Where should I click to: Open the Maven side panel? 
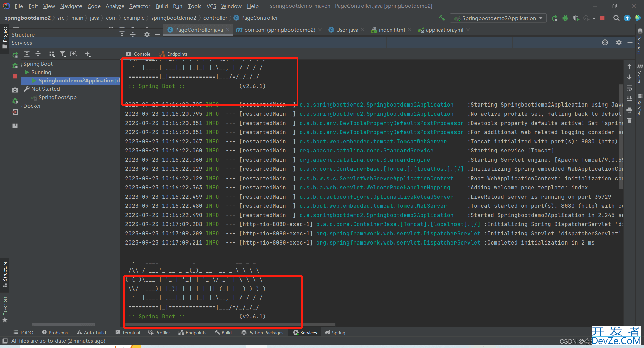pyautogui.click(x=639, y=74)
